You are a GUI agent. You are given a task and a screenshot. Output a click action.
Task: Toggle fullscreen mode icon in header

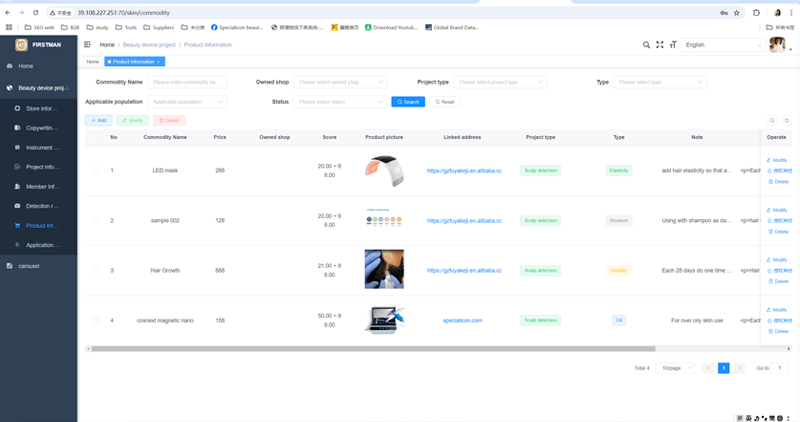pos(660,45)
